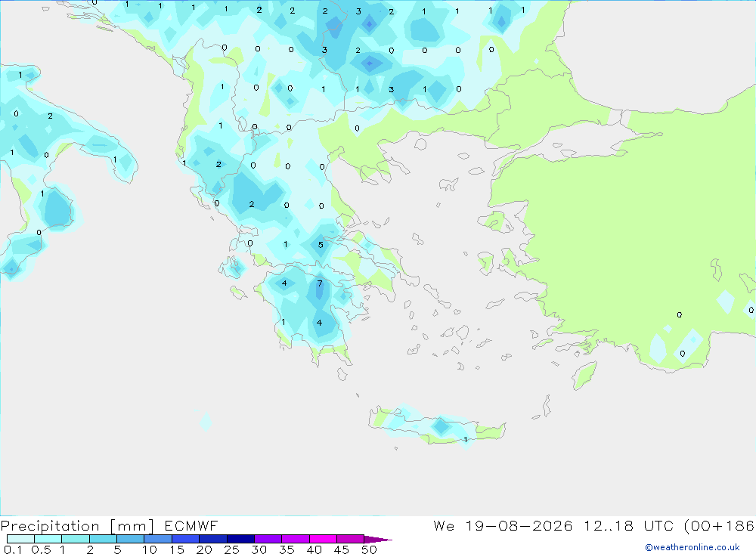Viewport: 756px width, 554px height.
Task: Click legend swatch between 0.5 and 1
Action: coord(48,539)
